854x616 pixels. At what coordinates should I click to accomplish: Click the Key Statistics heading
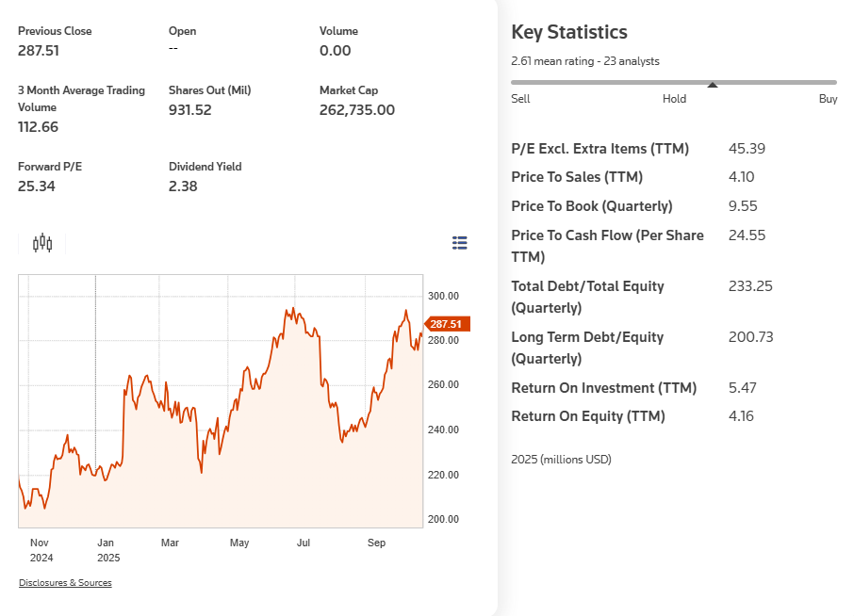(568, 32)
